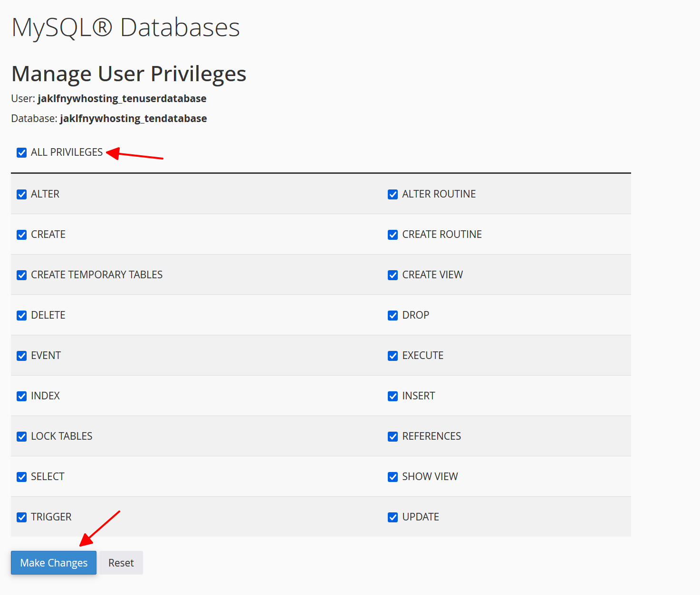
Task: Disable the CREATE VIEW privilege
Action: 393,275
